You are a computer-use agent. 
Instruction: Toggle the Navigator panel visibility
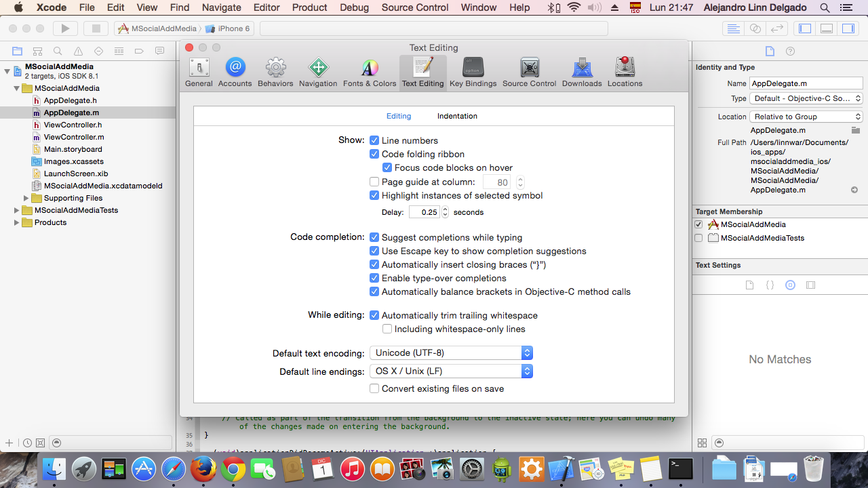[x=805, y=28]
